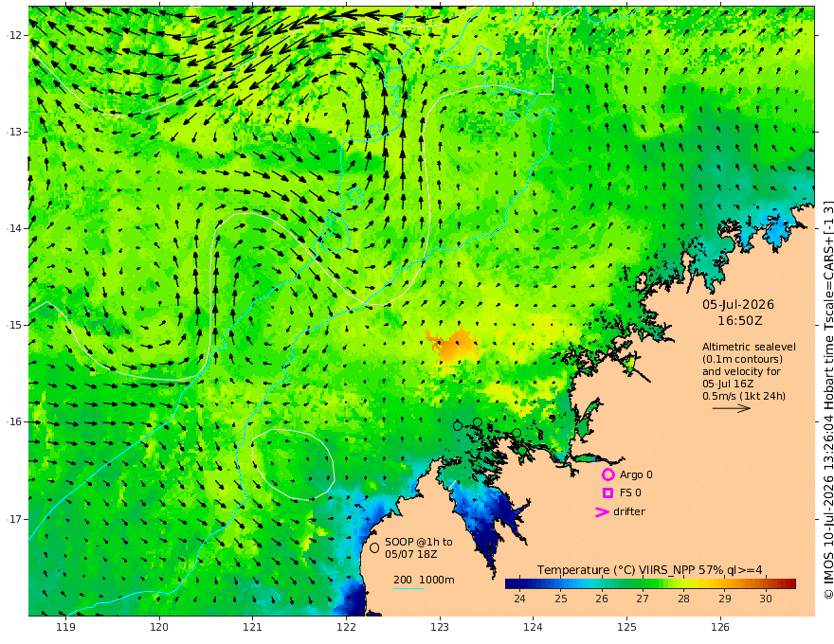Click the '0.5m/s (1kt 24h)' label
The image size is (834, 644).
coord(744,396)
